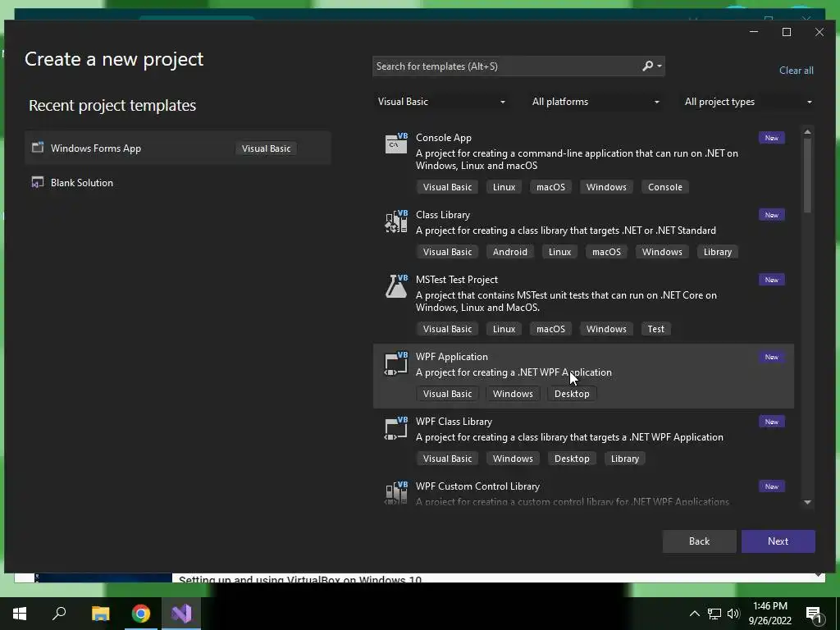
Task: Click the macOS tag under Console App
Action: point(550,187)
